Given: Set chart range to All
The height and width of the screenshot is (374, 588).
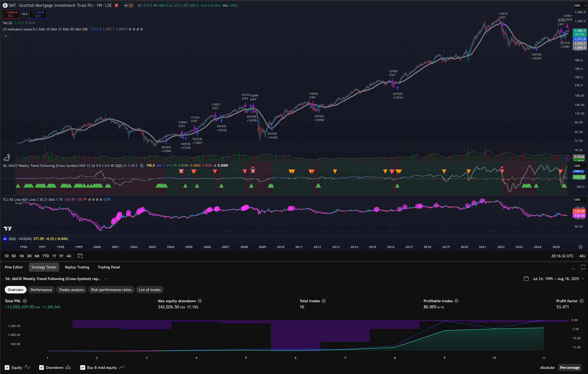Looking at the screenshot, I should click(69, 256).
